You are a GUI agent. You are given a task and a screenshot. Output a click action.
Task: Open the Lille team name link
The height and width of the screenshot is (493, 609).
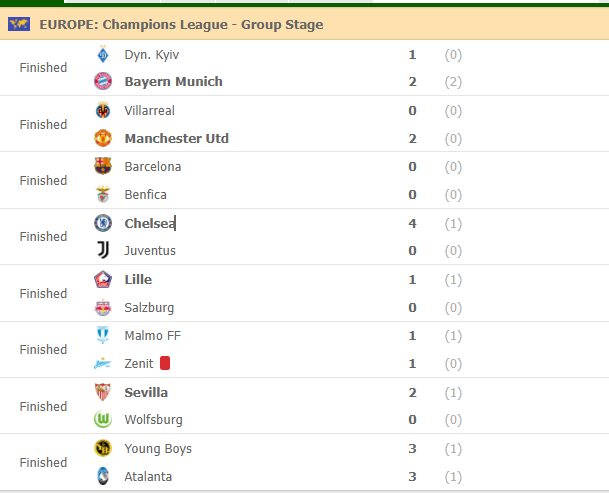click(138, 279)
